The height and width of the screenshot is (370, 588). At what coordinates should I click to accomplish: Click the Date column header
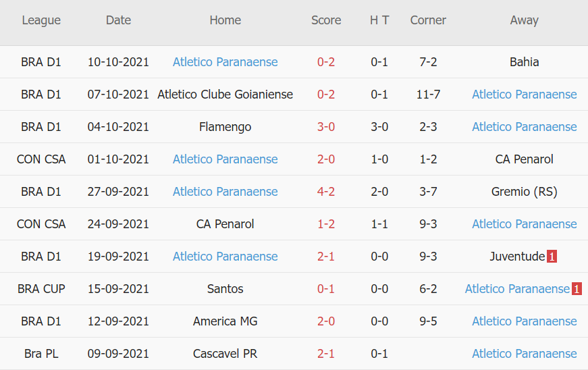[x=118, y=20]
